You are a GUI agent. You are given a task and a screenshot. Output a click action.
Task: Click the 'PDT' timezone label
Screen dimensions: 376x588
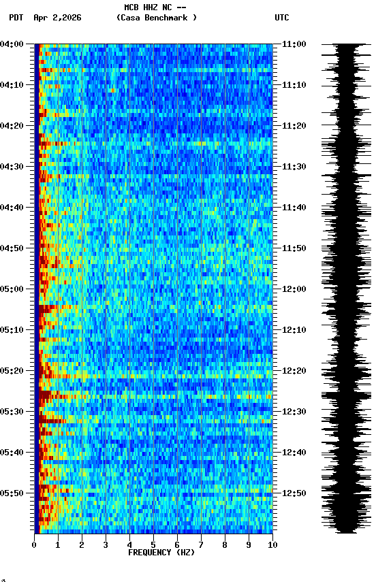(x=16, y=18)
